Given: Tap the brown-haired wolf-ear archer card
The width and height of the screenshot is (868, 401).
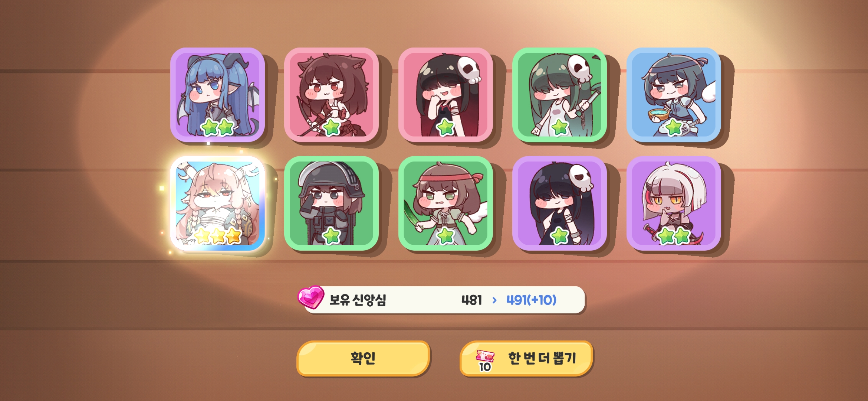Looking at the screenshot, I should pos(332,95).
